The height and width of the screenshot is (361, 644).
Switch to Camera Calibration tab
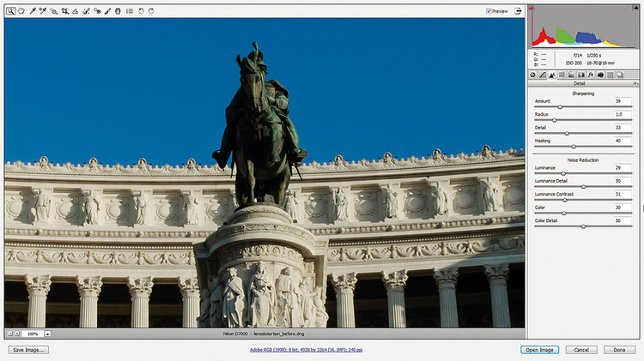coord(600,75)
